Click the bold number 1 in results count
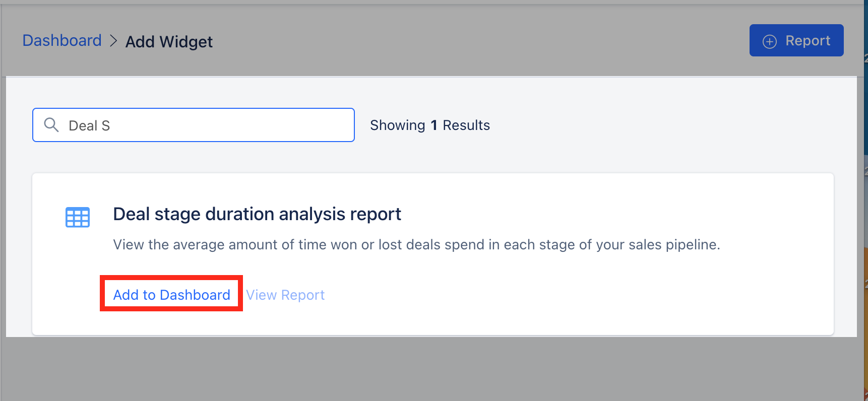Viewport: 868px width, 401px height. pos(433,125)
